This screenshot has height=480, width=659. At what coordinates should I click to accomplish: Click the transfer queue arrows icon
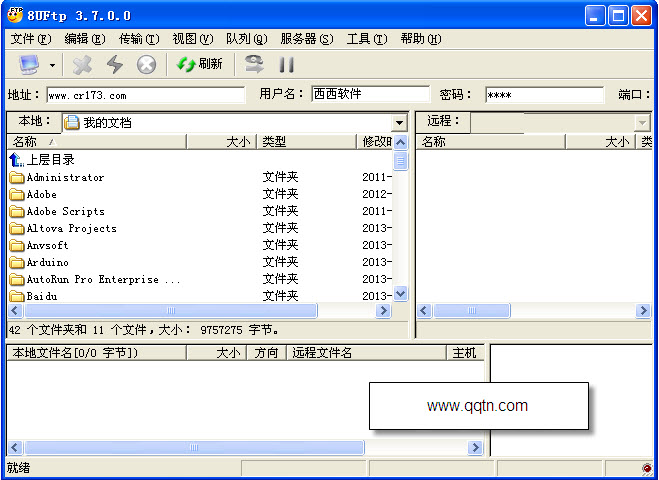click(x=254, y=64)
